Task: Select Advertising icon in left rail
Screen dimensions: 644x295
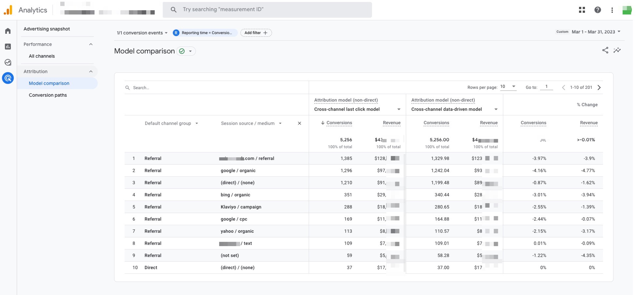Action: [x=8, y=78]
